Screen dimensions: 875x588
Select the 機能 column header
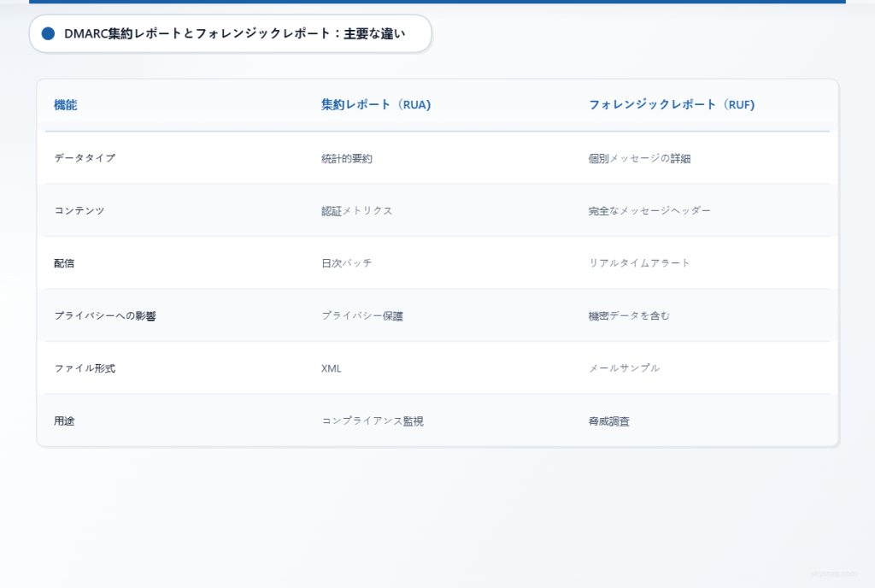(x=66, y=105)
